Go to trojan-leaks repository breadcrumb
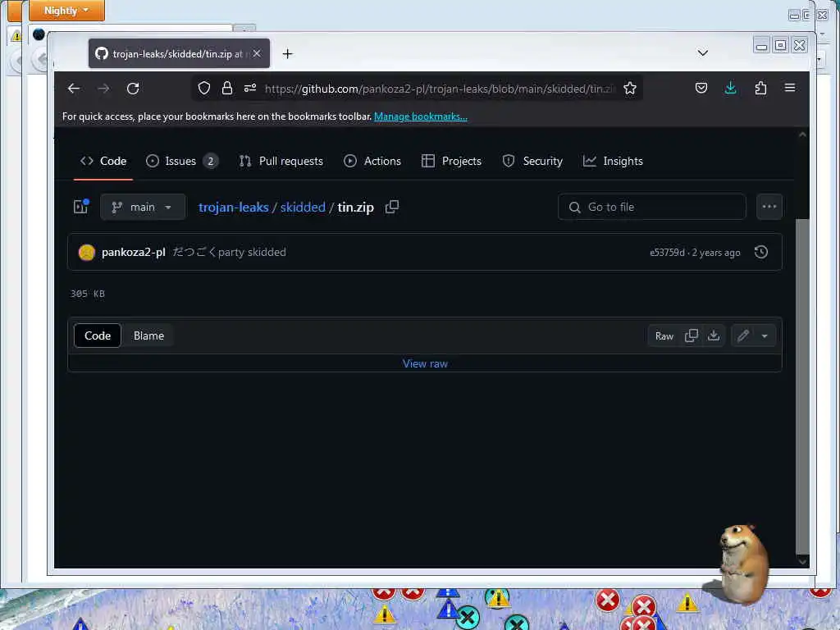 click(234, 208)
